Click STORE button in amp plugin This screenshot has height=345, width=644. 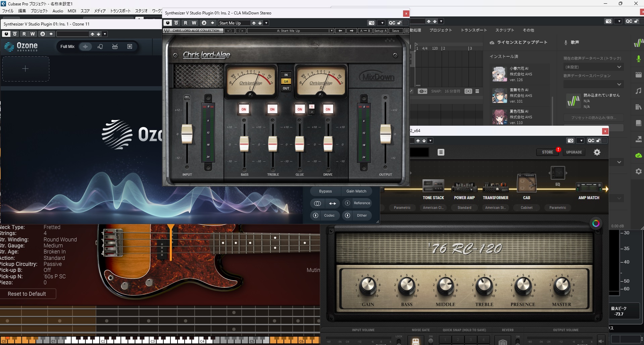[547, 152]
